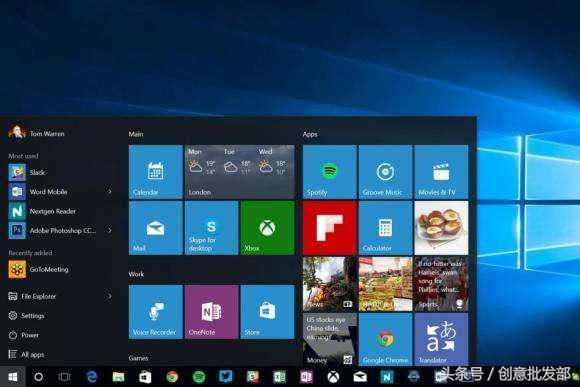The height and width of the screenshot is (387, 580).
Task: Open Spotify from the taskbar
Action: coord(199,377)
